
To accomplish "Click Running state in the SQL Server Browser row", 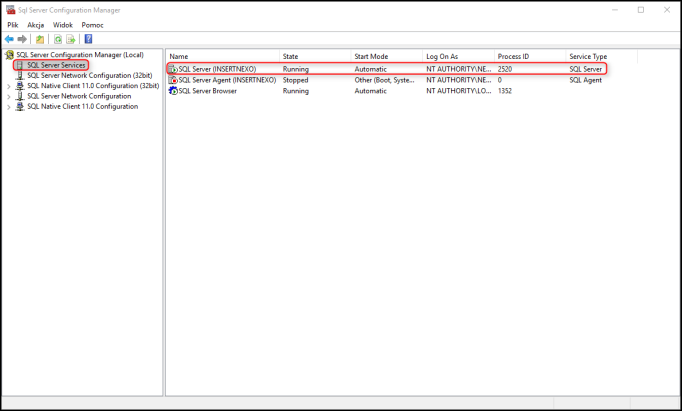I will tap(296, 91).
